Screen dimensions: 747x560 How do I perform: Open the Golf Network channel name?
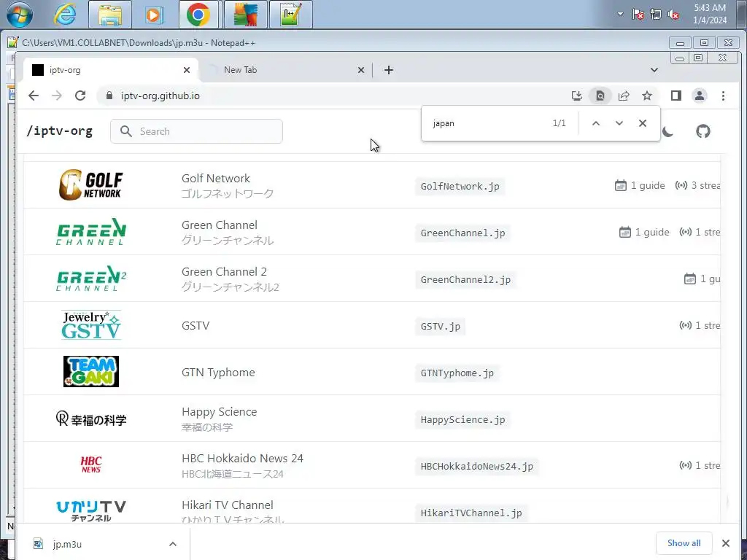pos(216,178)
